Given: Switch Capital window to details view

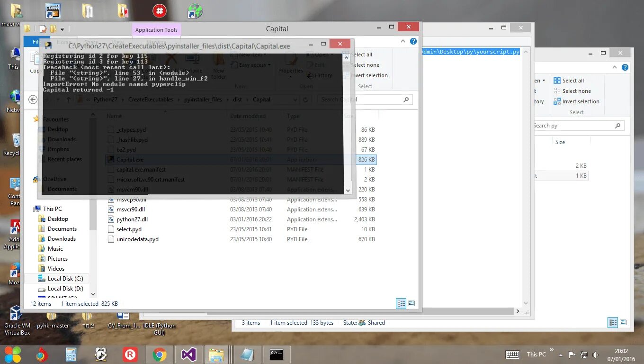Looking at the screenshot, I should click(x=401, y=304).
